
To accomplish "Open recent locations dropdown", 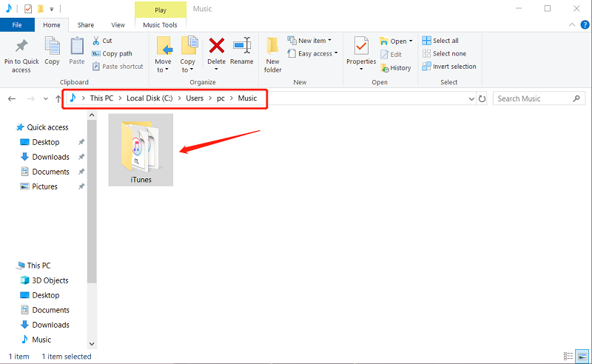I will (46, 99).
